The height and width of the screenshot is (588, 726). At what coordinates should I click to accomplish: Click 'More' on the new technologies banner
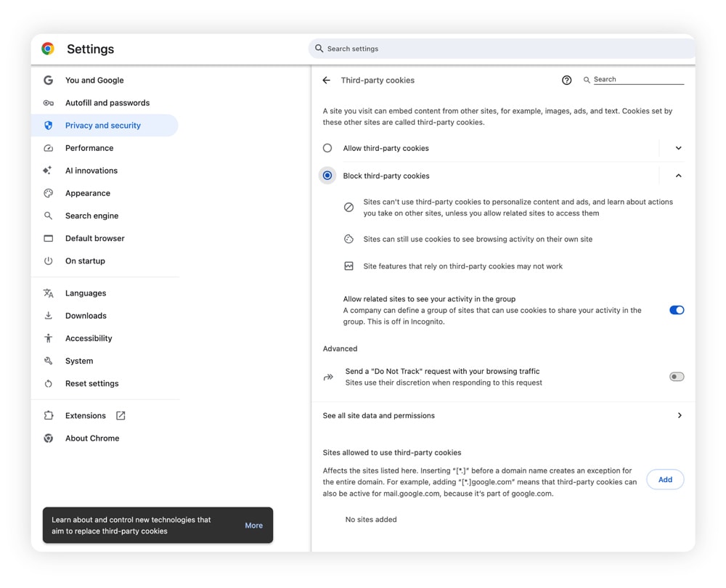[253, 525]
